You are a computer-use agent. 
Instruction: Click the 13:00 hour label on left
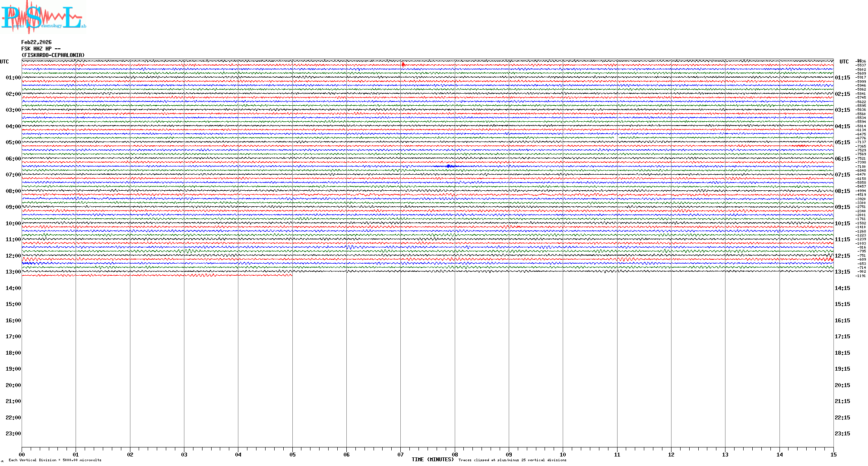tap(13, 272)
